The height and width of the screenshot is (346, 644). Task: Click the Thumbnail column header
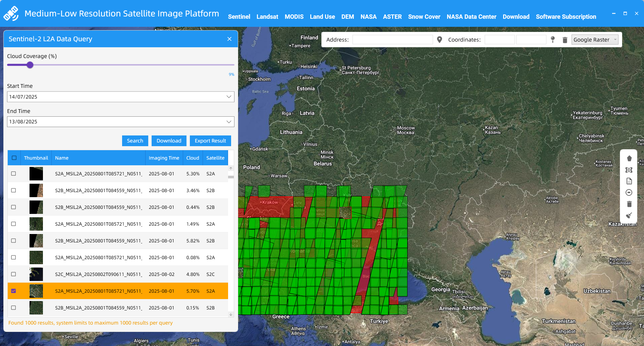point(36,158)
